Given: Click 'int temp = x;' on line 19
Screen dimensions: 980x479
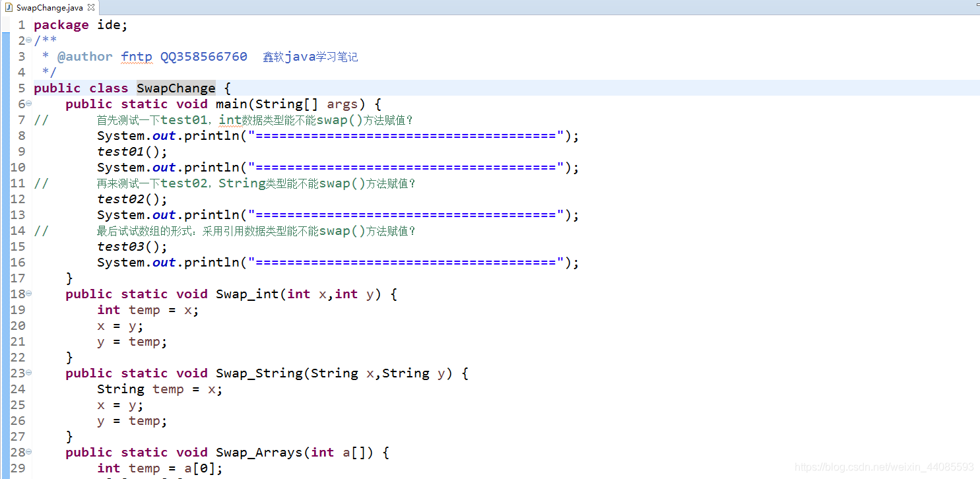Looking at the screenshot, I should click(148, 310).
